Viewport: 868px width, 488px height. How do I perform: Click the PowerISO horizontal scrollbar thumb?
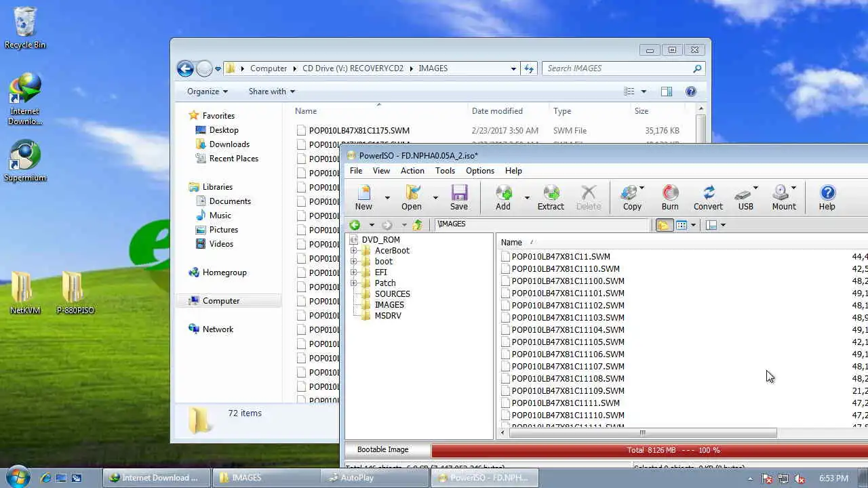(642, 432)
